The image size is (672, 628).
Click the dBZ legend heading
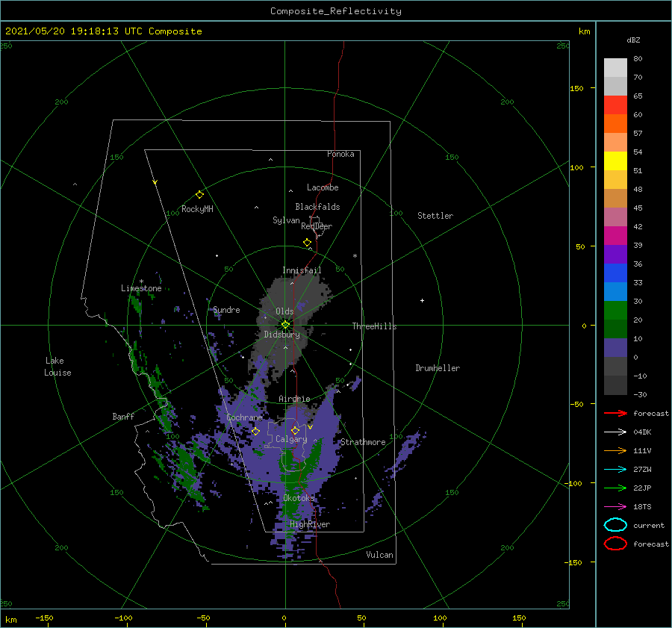pyautogui.click(x=633, y=40)
